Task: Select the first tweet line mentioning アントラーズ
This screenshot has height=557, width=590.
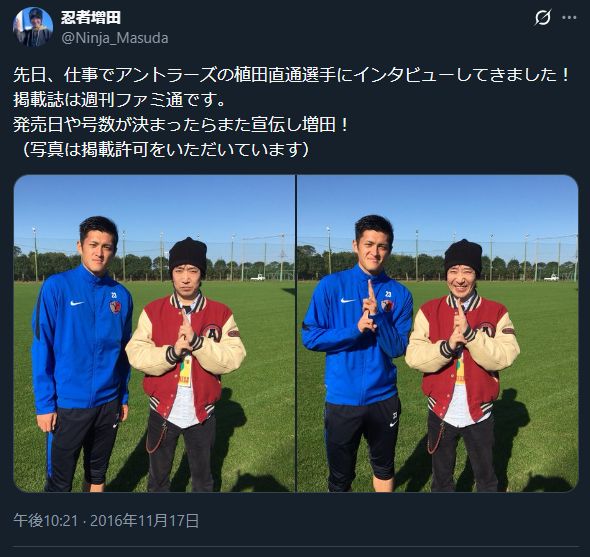Action: pyautogui.click(x=292, y=75)
